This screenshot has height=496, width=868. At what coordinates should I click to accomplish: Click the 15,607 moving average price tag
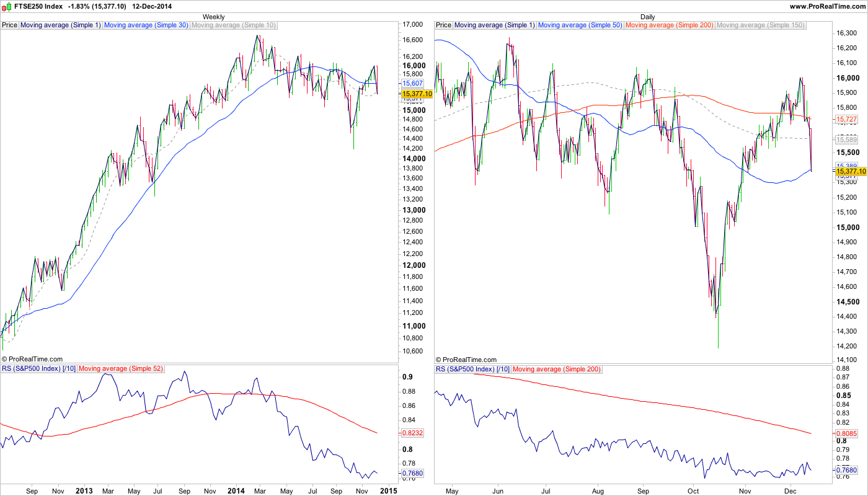[412, 83]
